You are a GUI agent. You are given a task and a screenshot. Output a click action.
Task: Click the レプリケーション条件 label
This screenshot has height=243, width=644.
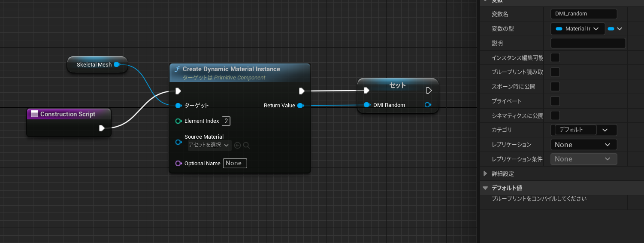pos(517,159)
